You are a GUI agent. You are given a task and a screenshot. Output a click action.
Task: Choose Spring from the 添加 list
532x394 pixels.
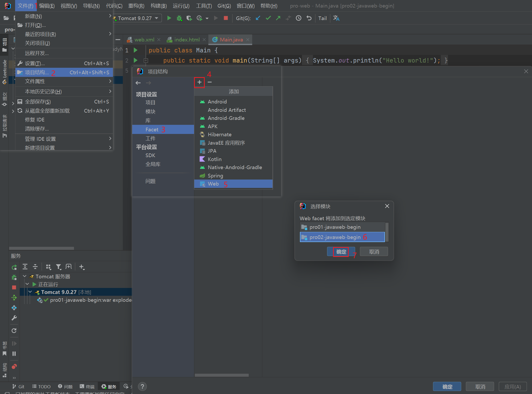[233, 176]
